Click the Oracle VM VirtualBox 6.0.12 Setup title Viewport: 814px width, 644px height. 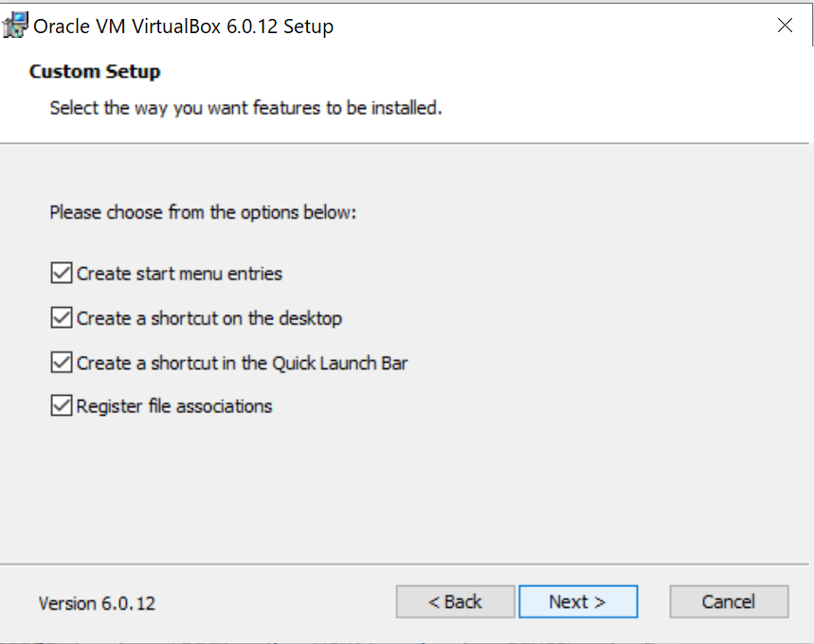click(184, 27)
